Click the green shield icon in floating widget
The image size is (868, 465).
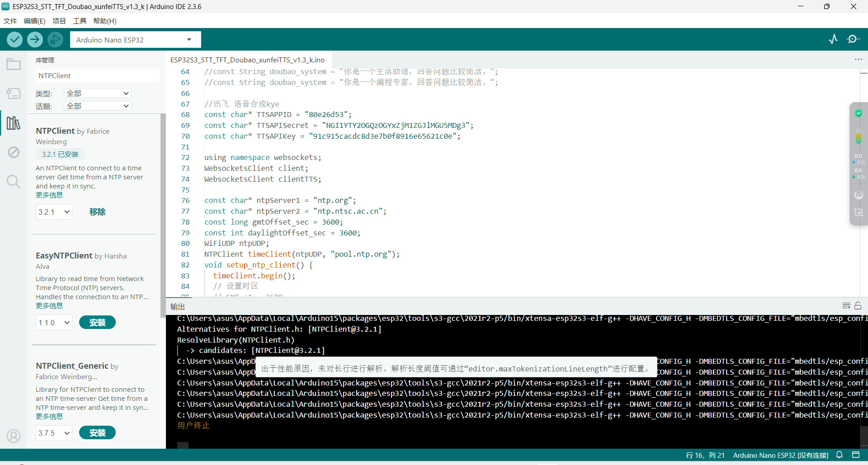[859, 113]
